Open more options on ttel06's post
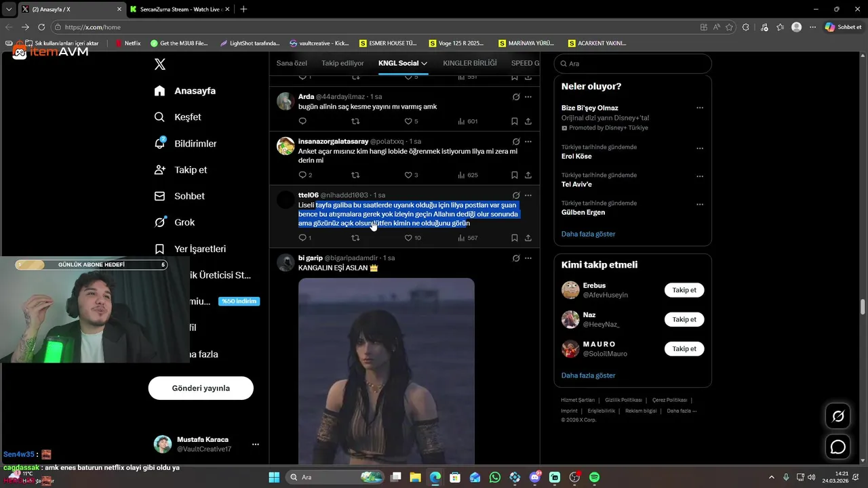868x488 pixels. click(528, 195)
